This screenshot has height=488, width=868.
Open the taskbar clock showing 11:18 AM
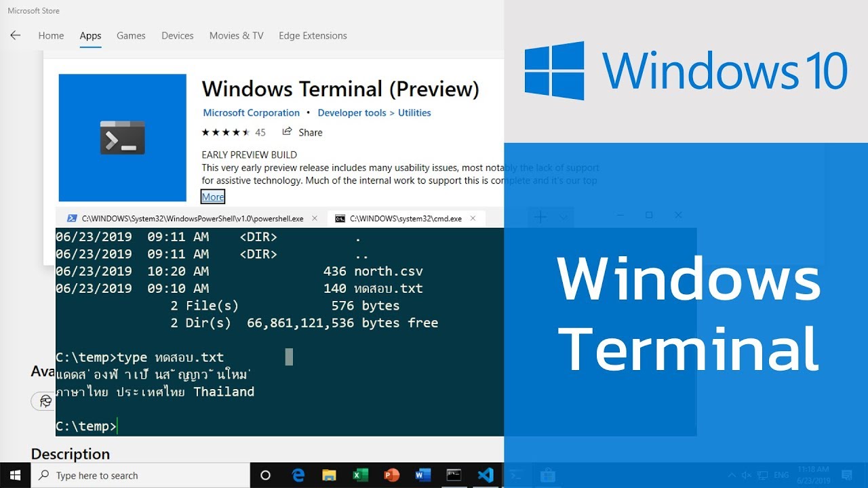814,475
